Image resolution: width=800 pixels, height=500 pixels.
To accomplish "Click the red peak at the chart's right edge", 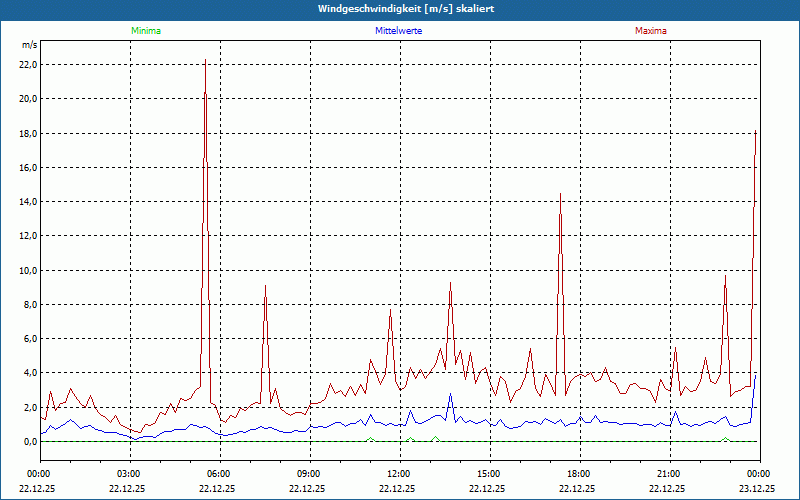I will tap(755, 132).
